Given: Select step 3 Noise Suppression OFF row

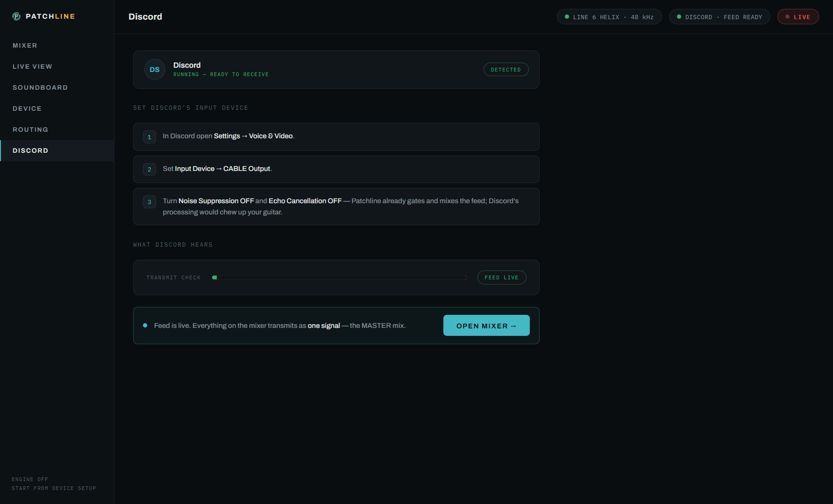Looking at the screenshot, I should click(x=336, y=206).
